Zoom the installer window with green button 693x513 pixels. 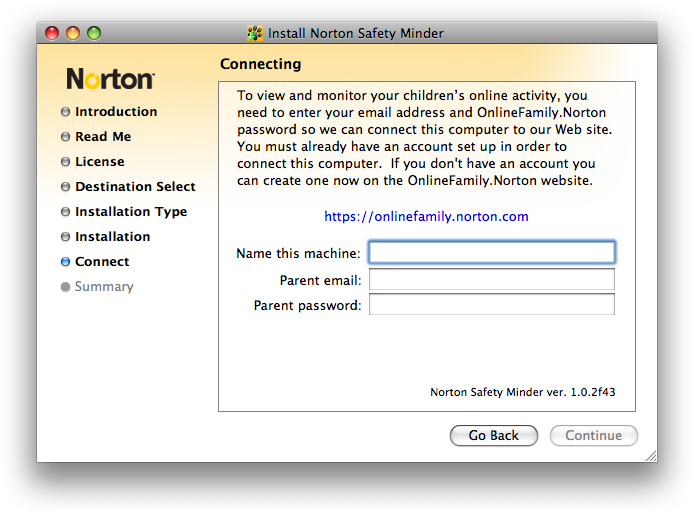point(94,33)
